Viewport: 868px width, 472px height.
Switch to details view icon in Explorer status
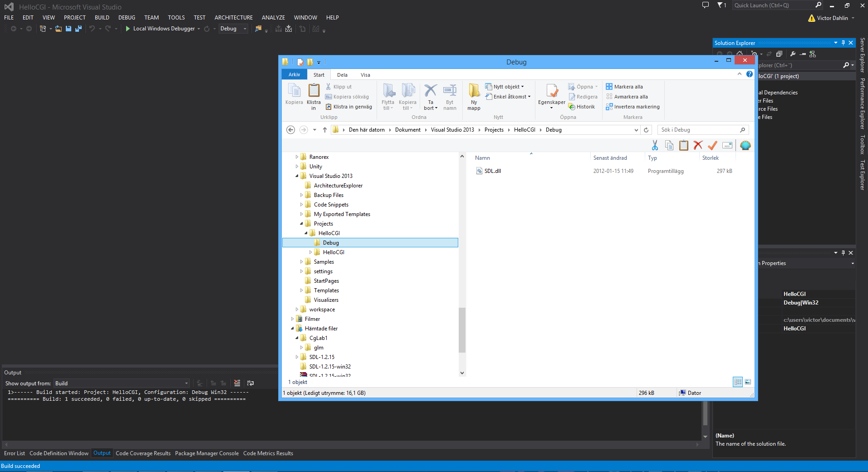click(x=738, y=382)
